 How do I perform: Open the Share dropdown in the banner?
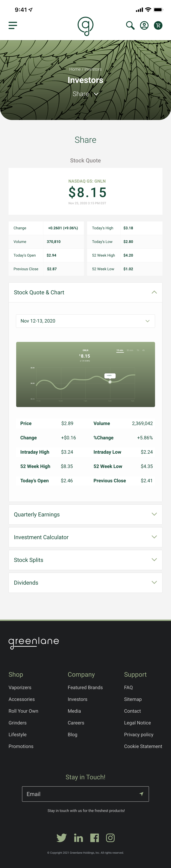click(x=85, y=94)
